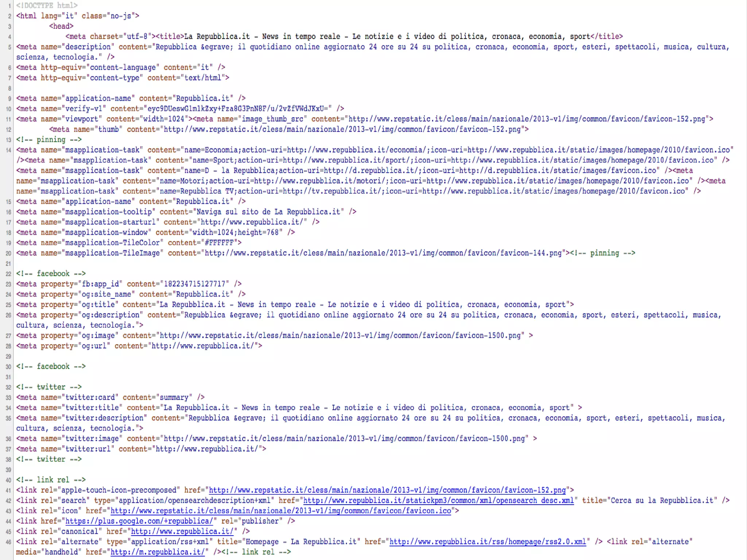
Task: Open the opensearch_desc.xml link
Action: (438, 500)
